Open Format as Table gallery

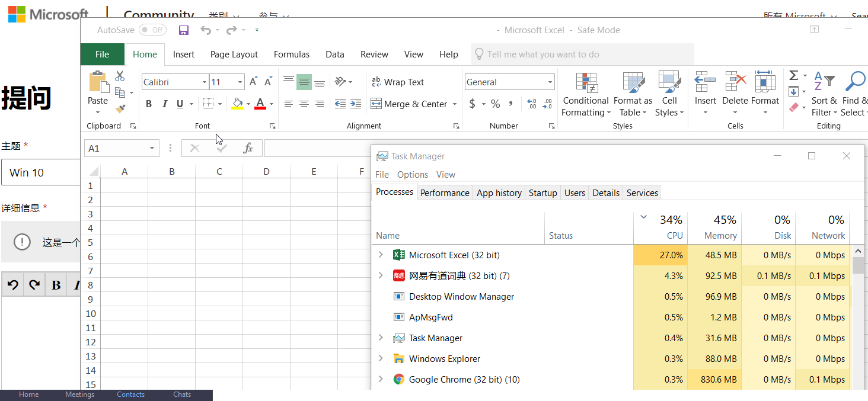633,94
